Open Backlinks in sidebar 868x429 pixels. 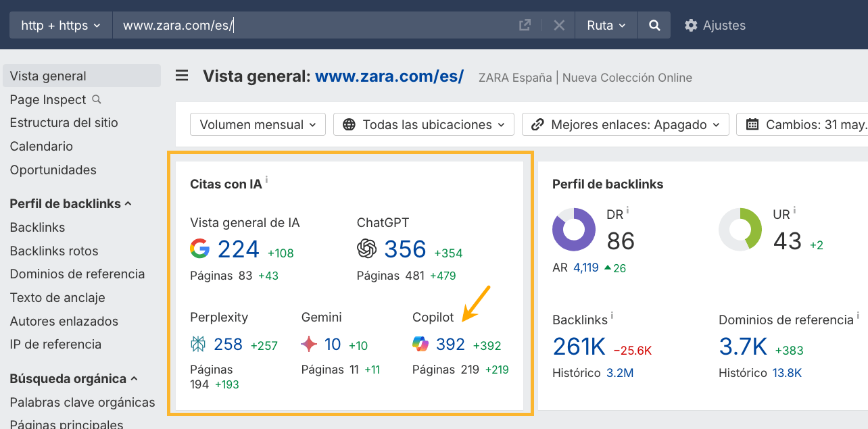pos(37,227)
